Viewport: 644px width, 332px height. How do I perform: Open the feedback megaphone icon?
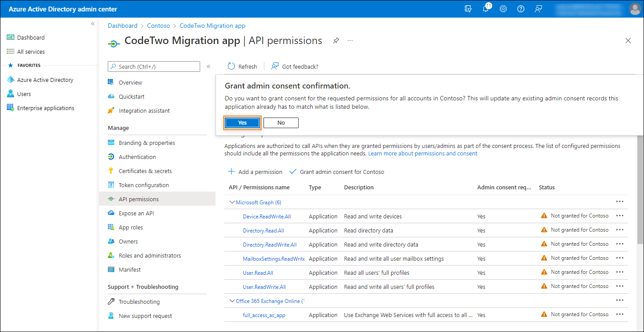[538, 8]
